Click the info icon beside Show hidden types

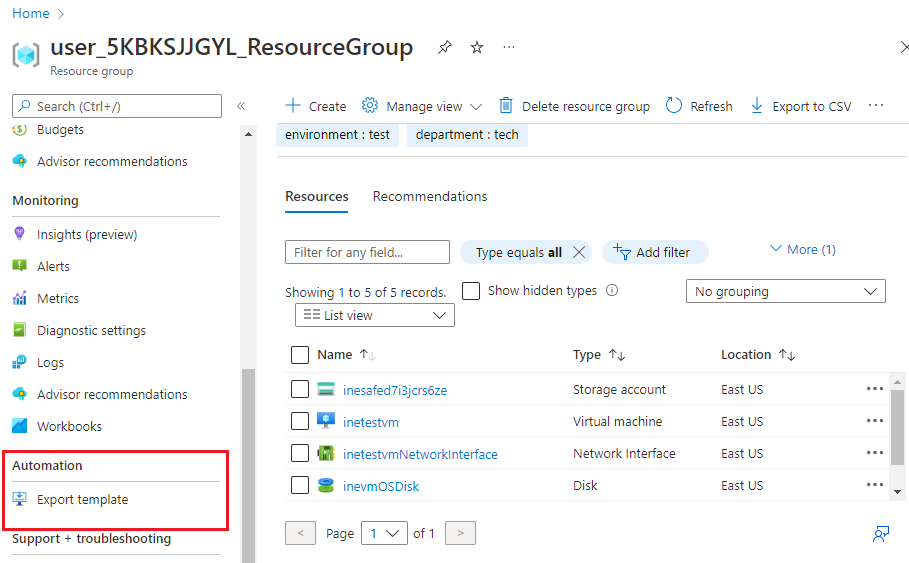pos(612,291)
